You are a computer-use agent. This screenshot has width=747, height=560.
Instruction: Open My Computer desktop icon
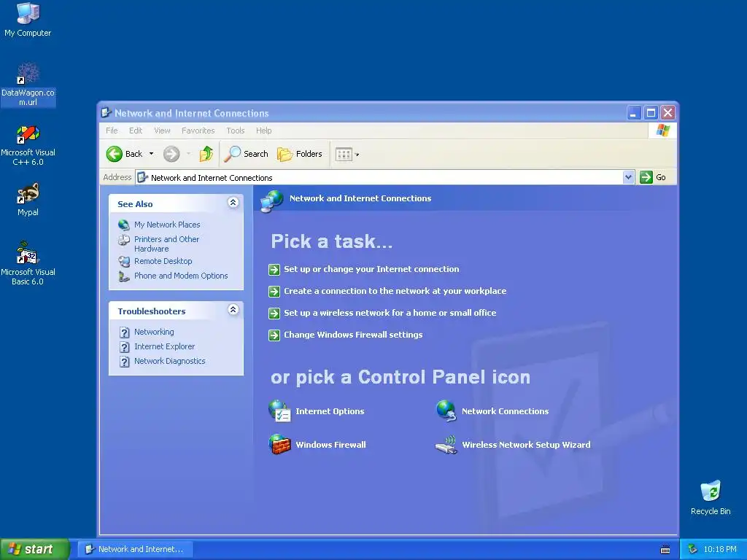click(28, 19)
